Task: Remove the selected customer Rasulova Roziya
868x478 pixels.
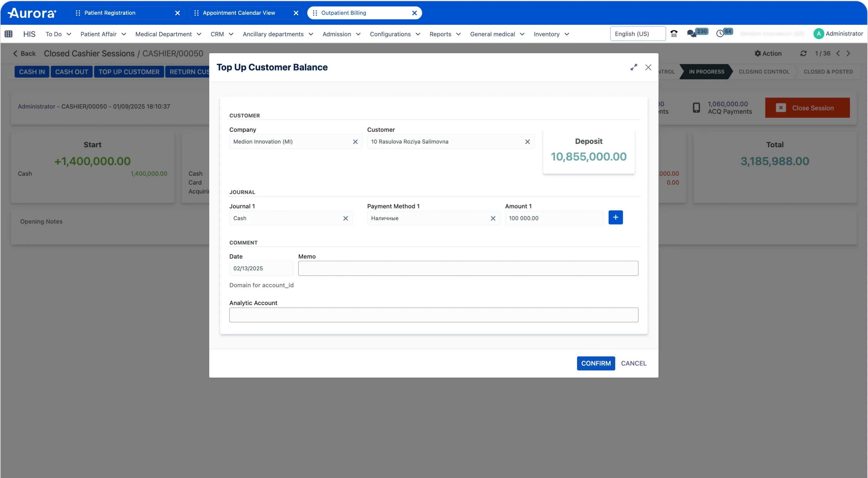Action: [x=527, y=142]
